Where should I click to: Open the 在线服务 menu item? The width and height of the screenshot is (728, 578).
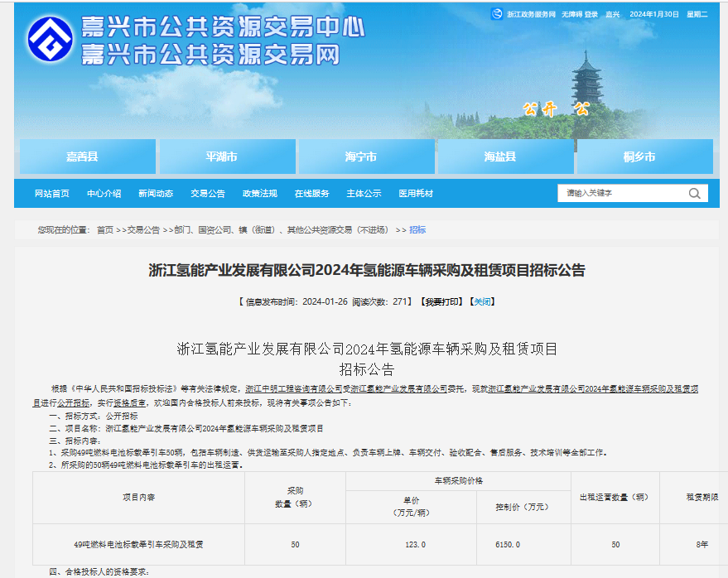pyautogui.click(x=312, y=194)
